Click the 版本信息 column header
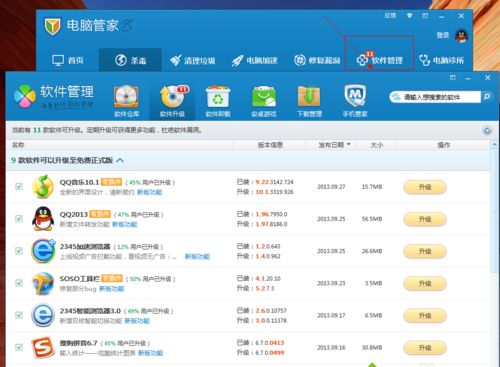This screenshot has height=367, width=500. pyautogui.click(x=270, y=145)
